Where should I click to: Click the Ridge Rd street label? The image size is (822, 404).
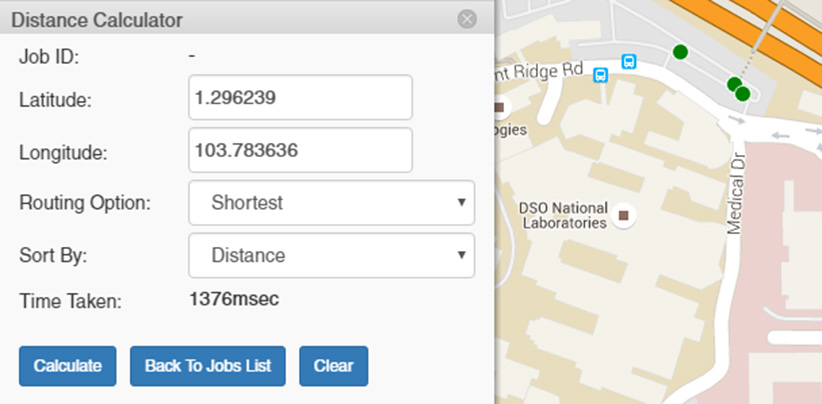[540, 70]
